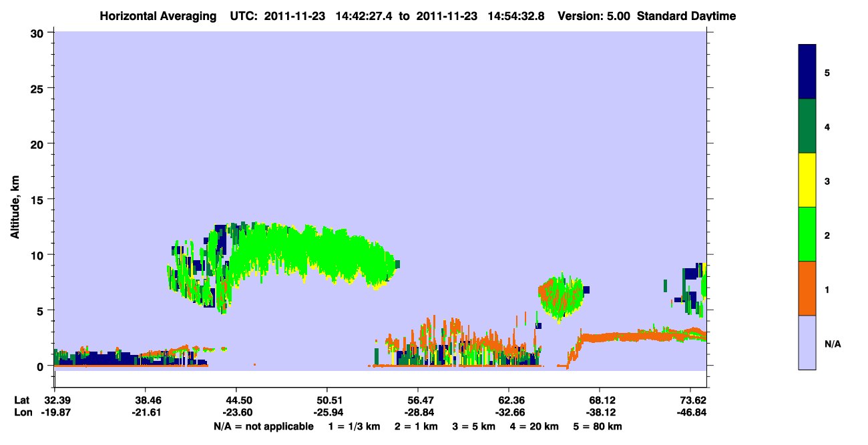Click the latitude value 50.51
The width and height of the screenshot is (868, 445).
coord(327,400)
